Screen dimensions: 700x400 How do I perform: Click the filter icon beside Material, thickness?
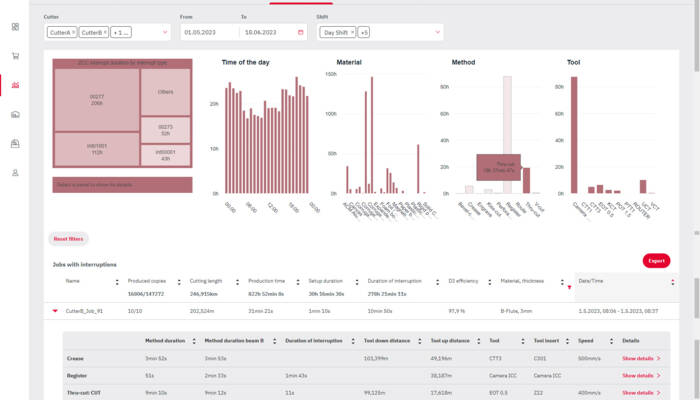point(569,288)
